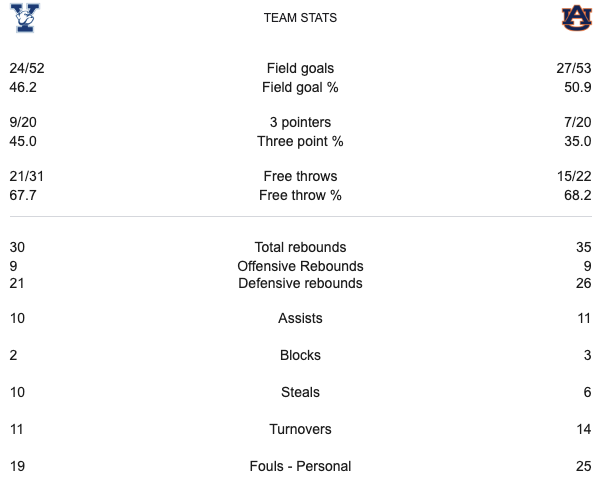
Task: Select Auburn's 15/22 free throws value
Action: pyautogui.click(x=574, y=177)
